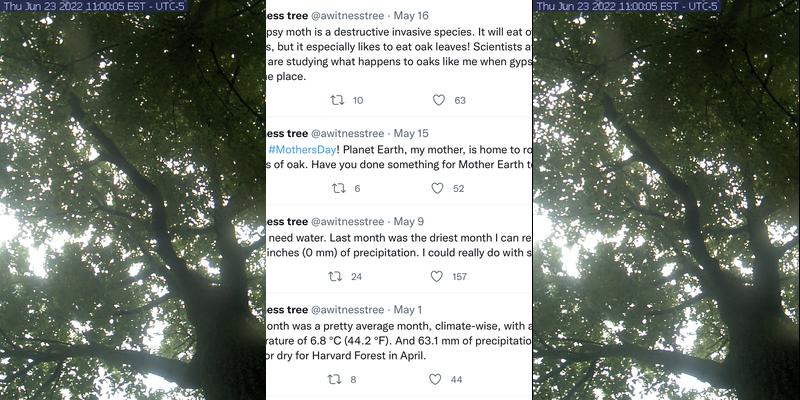Viewport: 800px width, 400px height.
Task: Open the May 16 tweet date link
Action: [411, 17]
